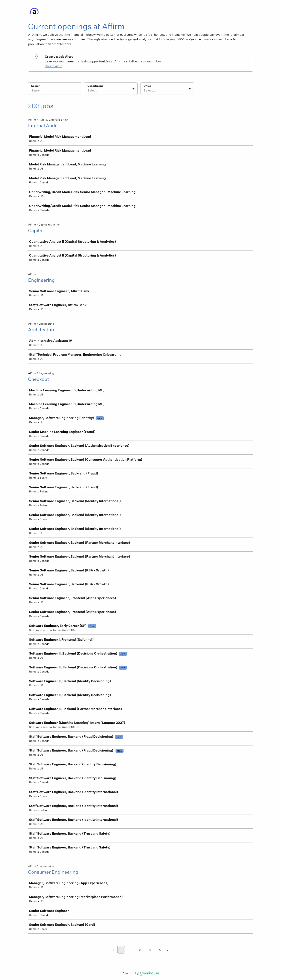
Task: Open Senior Software Engineer, Backend (Card) job
Action: tap(140, 926)
